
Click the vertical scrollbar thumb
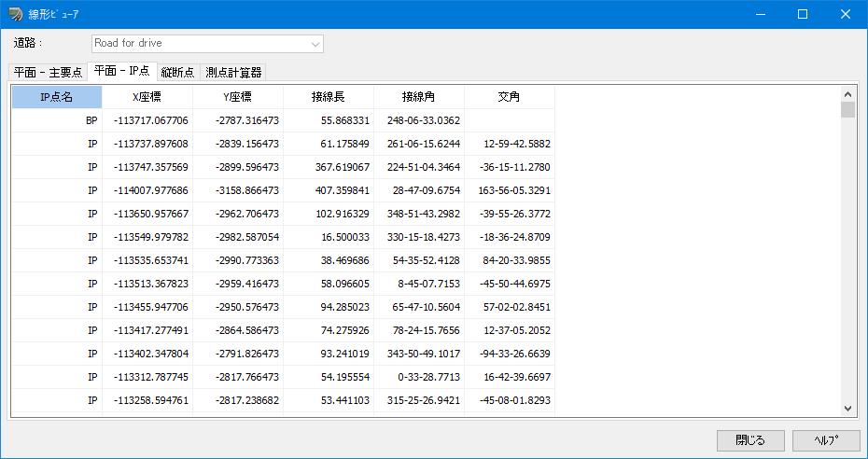point(847,109)
